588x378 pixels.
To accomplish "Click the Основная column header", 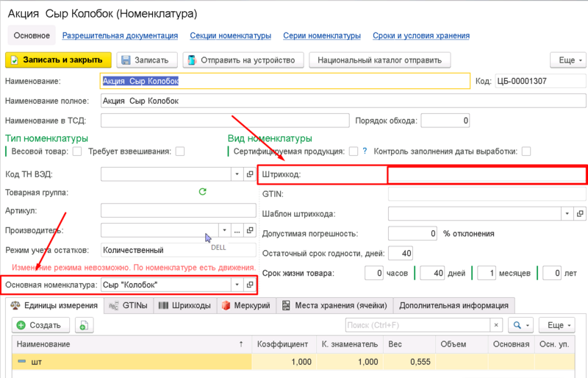I will click(x=511, y=344).
